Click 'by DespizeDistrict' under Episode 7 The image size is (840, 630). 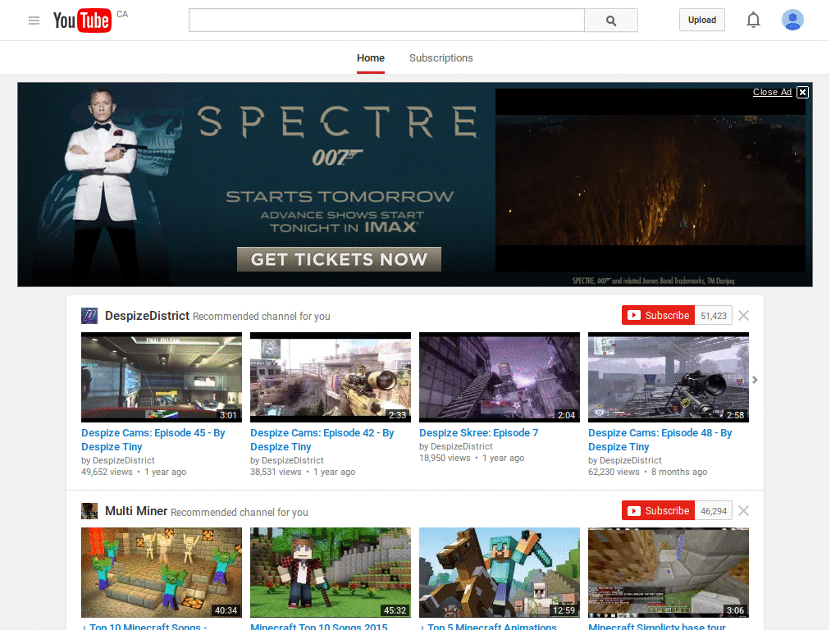pyautogui.click(x=456, y=446)
